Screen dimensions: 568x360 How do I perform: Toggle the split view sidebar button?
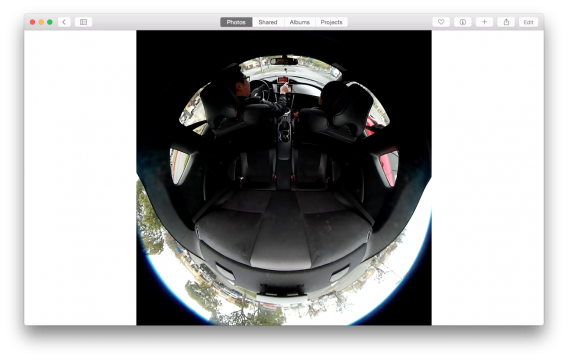pyautogui.click(x=83, y=22)
